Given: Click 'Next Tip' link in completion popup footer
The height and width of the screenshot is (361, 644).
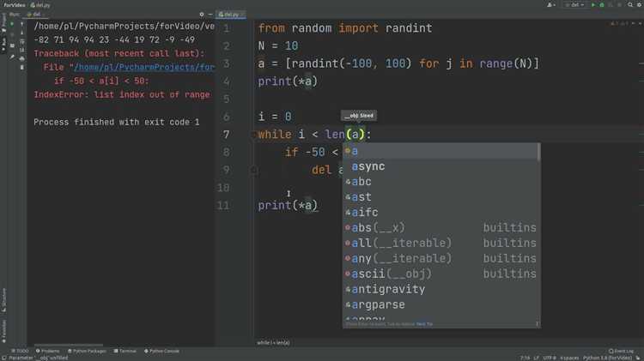Looking at the screenshot, I should [424, 324].
